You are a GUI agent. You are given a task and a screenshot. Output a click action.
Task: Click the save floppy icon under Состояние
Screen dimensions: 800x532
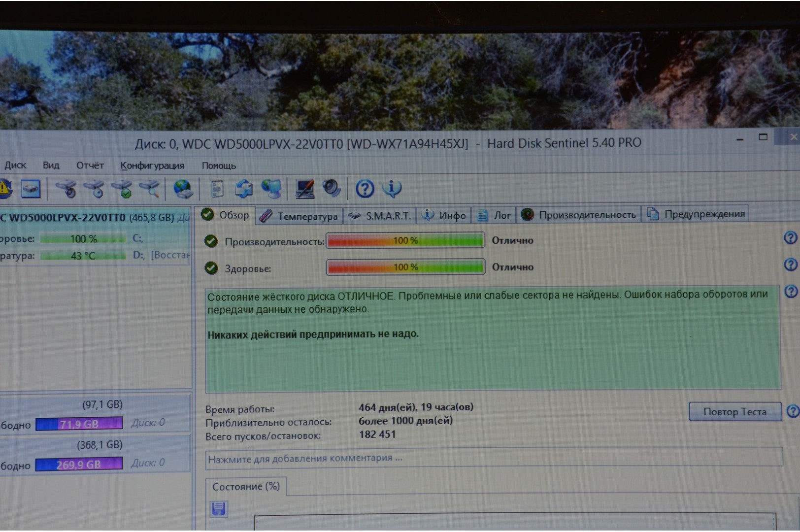pyautogui.click(x=218, y=509)
